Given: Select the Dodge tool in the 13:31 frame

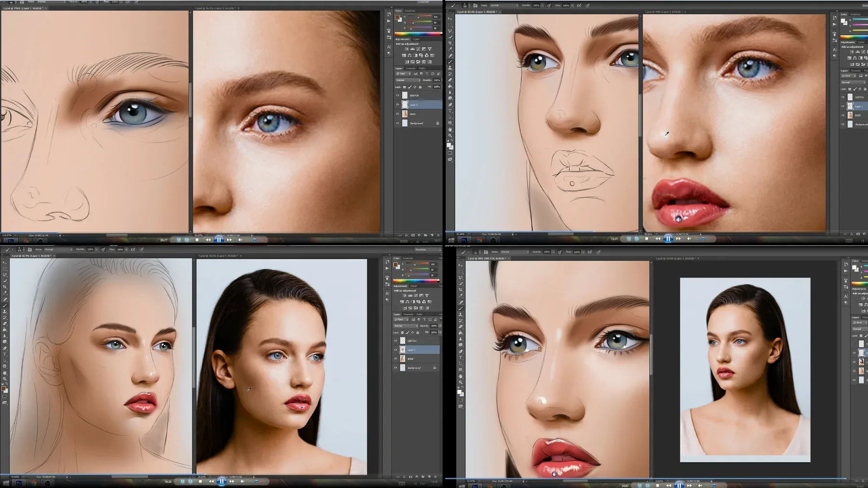Looking at the screenshot, I should [x=450, y=98].
